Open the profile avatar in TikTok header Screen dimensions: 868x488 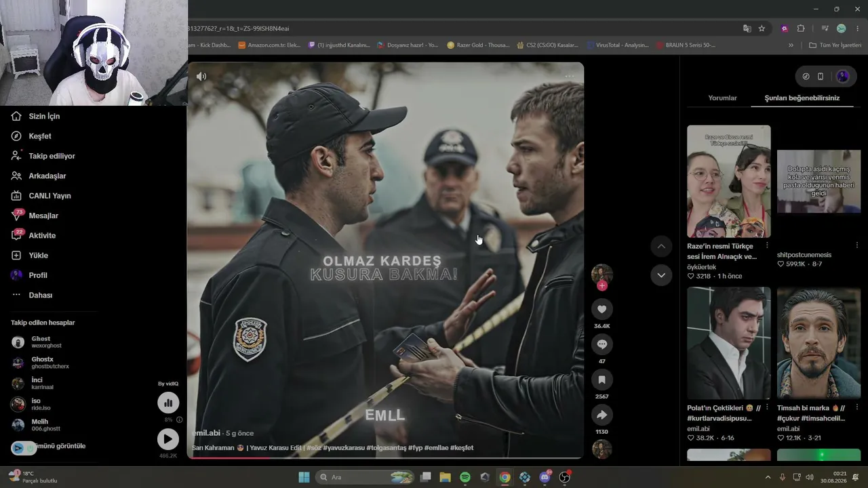(x=843, y=77)
